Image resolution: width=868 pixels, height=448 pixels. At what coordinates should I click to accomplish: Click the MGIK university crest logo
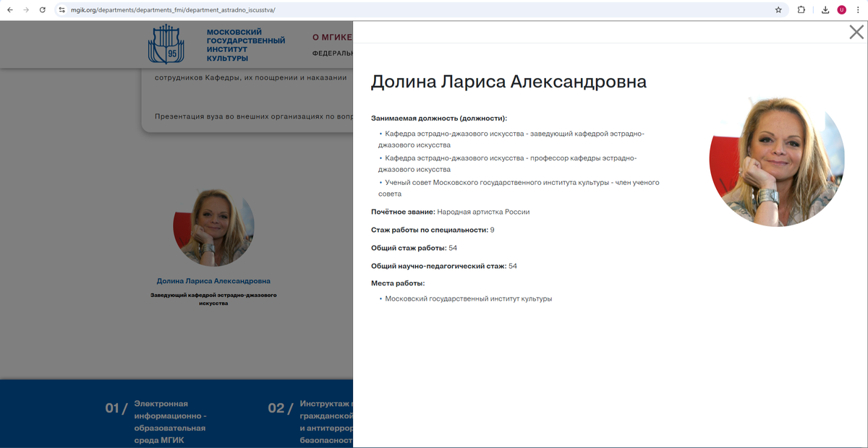coord(167,43)
